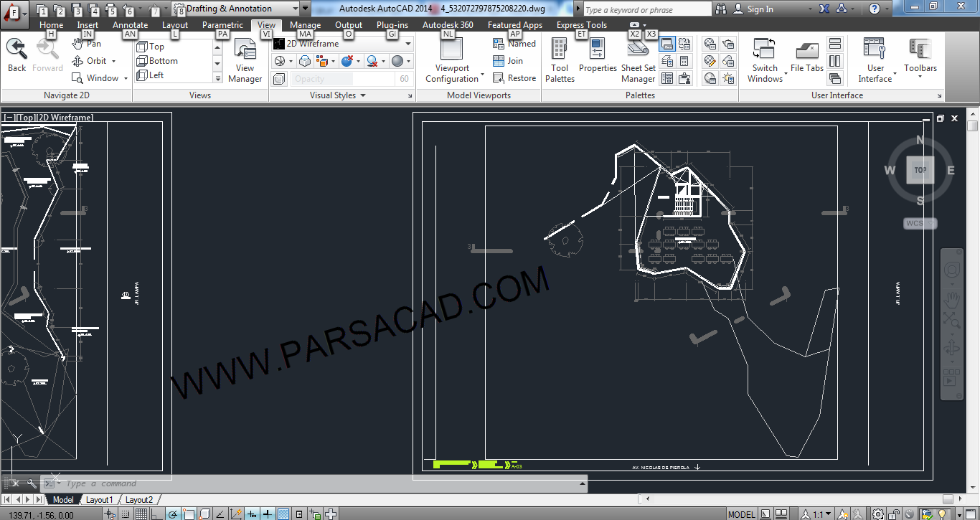Click the [2D Wireframe] viewport style label
The image size is (980, 520).
pos(64,117)
